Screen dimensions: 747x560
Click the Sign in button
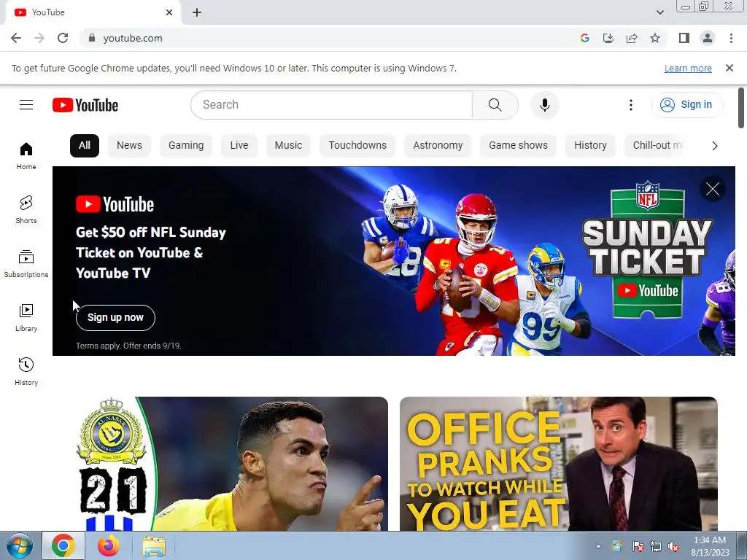(687, 105)
